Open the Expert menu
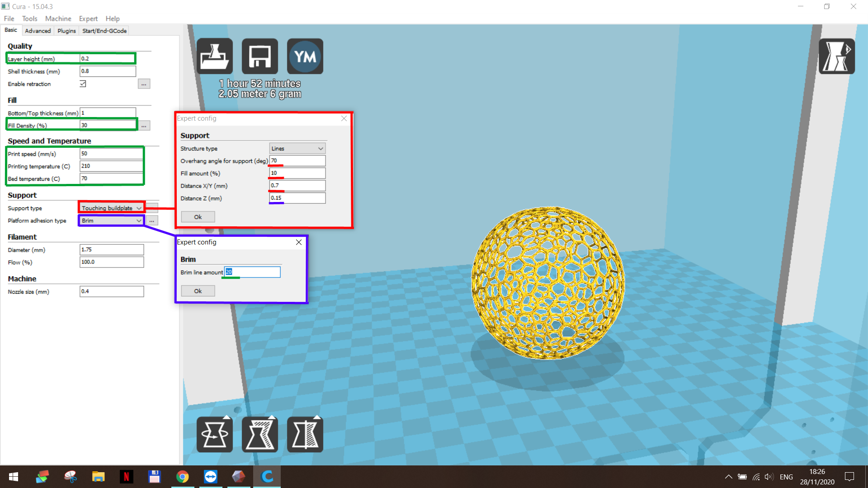The width and height of the screenshot is (868, 488). (x=88, y=19)
